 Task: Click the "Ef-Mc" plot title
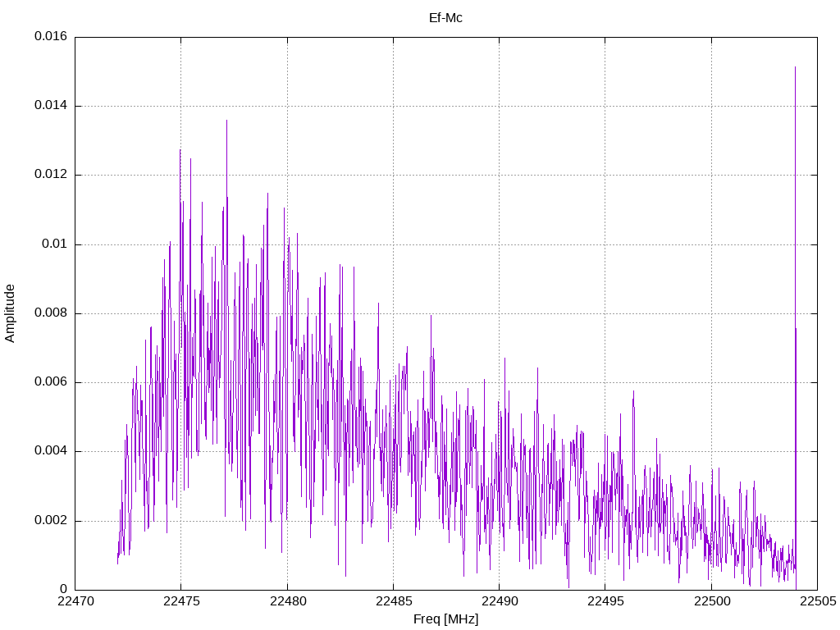(x=445, y=17)
